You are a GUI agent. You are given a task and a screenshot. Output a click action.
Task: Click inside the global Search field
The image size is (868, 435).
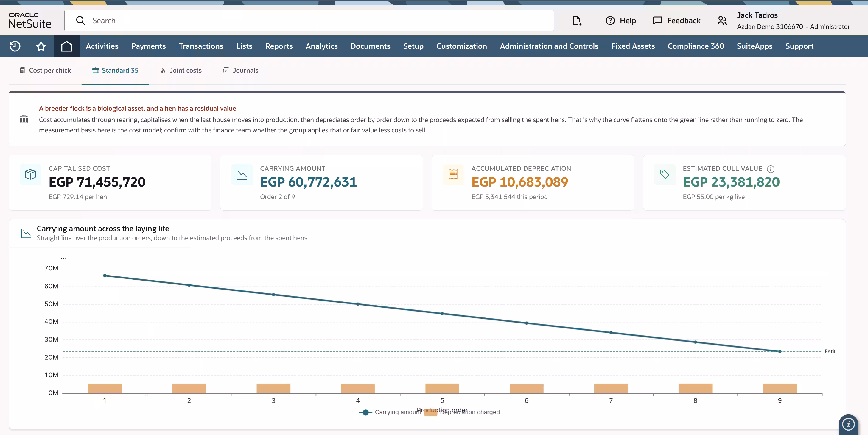coord(309,21)
